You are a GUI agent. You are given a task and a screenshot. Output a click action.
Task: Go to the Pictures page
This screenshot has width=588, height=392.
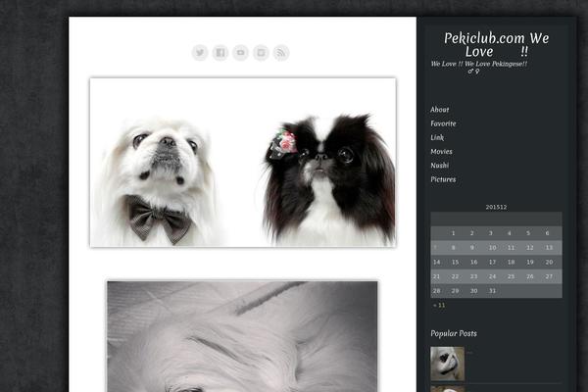point(443,179)
